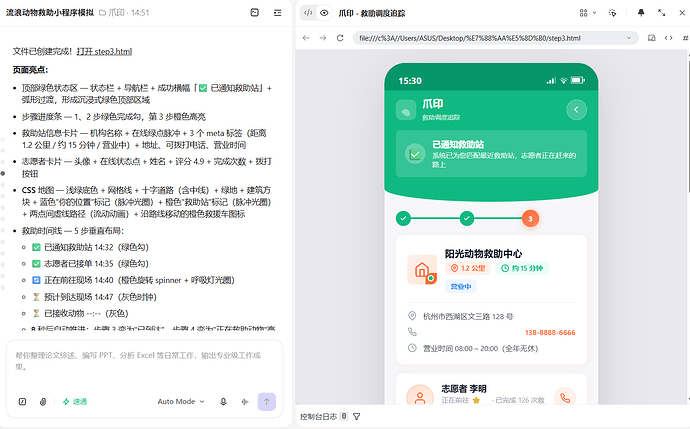Click the location pin icon beside address
The width and height of the screenshot is (690, 429).
pos(412,316)
